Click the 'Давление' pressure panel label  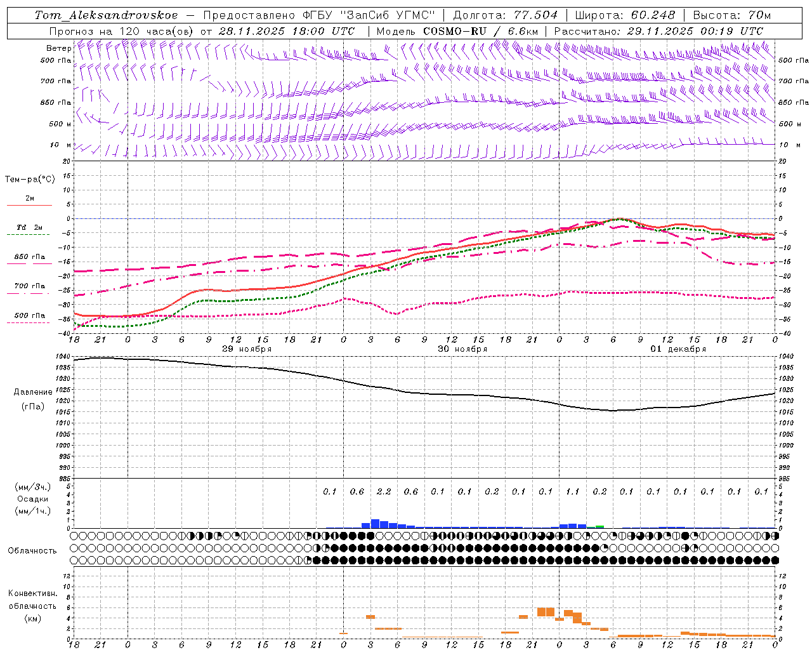click(33, 392)
